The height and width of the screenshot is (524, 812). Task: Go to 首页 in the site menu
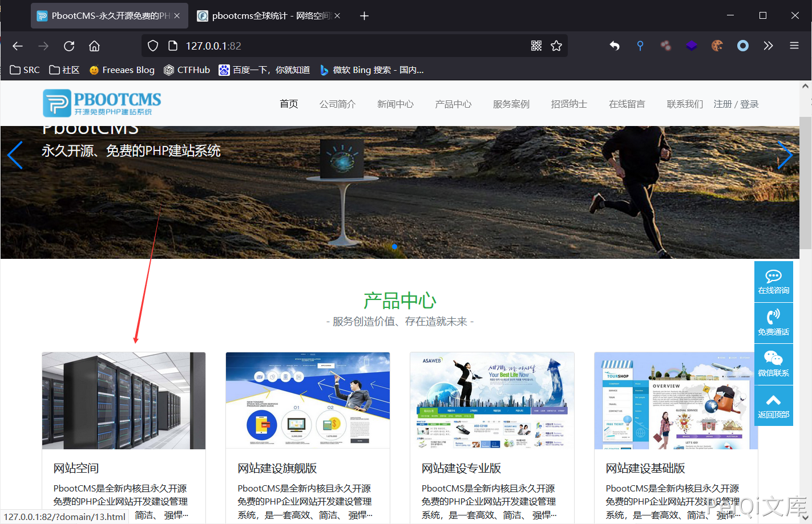click(289, 104)
